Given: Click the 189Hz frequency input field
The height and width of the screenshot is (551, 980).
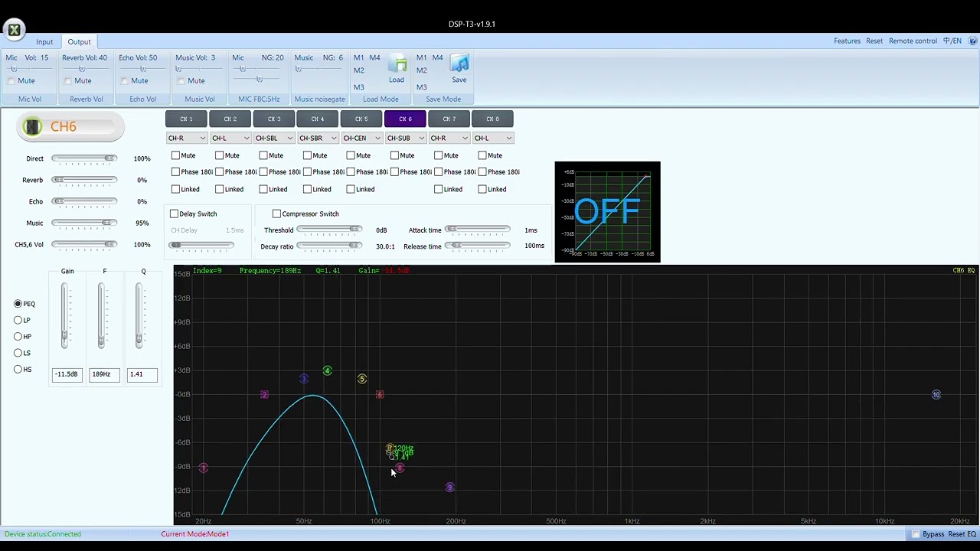Looking at the screenshot, I should tap(103, 374).
